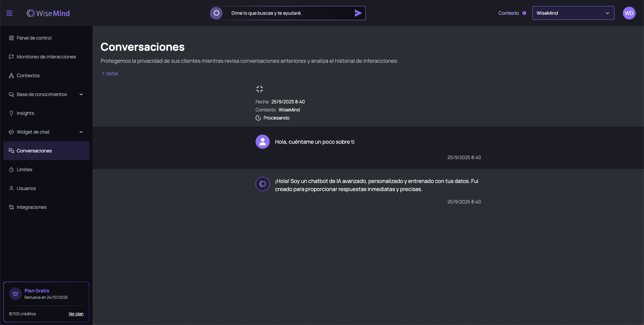The height and width of the screenshot is (325, 644).
Task: Toggle the hamburger sidebar menu
Action: 9,13
